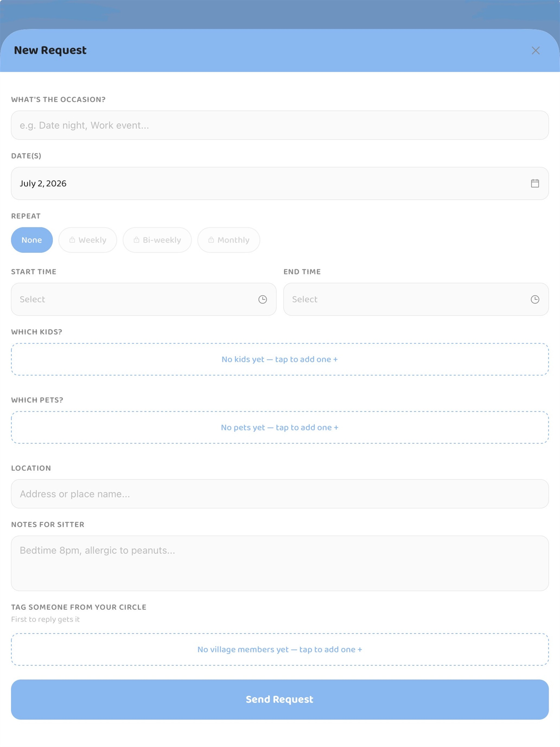This screenshot has height=747, width=560.
Task: Click the 'First to reply gets it' text
Action: [x=45, y=619]
